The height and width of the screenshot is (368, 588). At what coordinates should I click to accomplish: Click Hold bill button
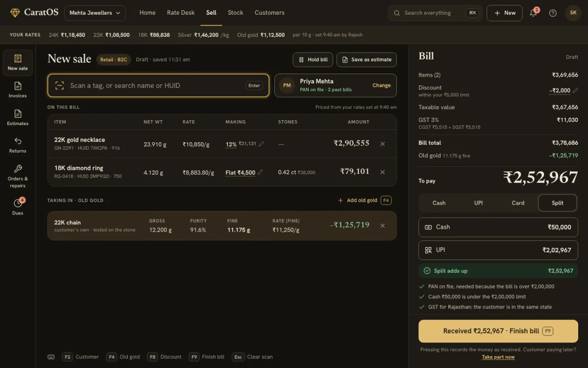tap(313, 60)
